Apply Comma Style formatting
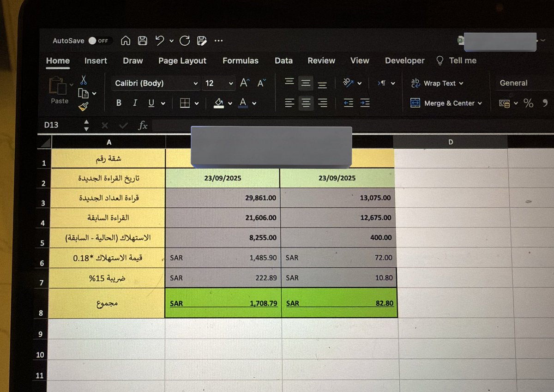Screen dimensions: 554x392 click(545, 102)
